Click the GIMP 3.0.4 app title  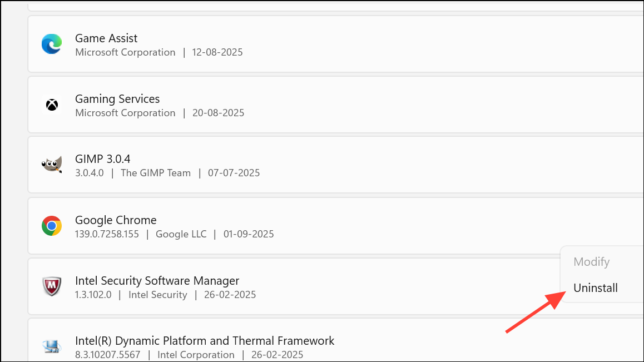click(103, 159)
